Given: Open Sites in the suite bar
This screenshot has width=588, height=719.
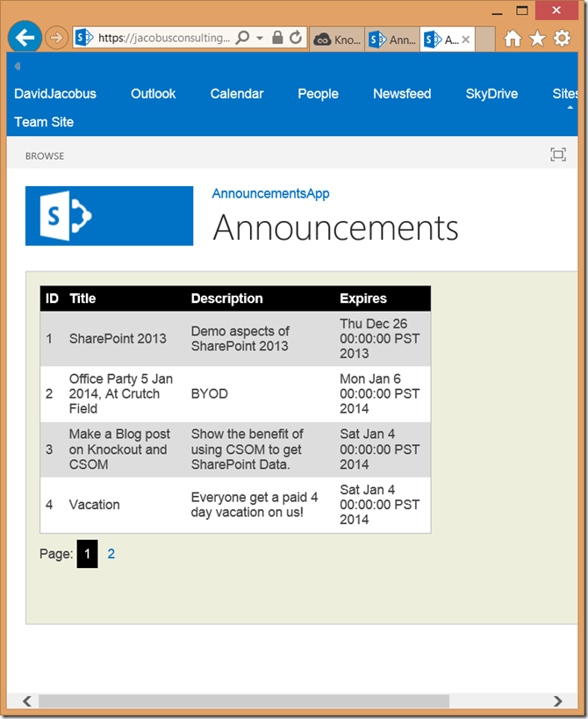Looking at the screenshot, I should pos(564,94).
